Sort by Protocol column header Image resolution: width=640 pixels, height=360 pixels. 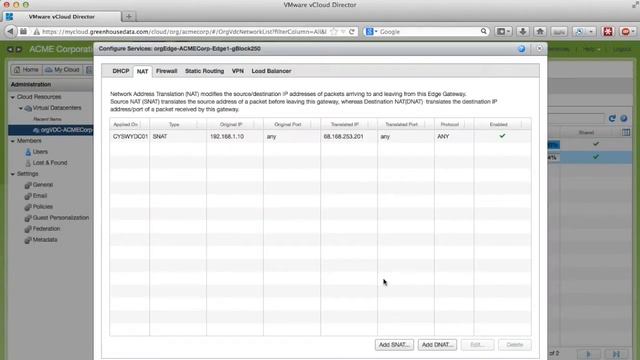point(454,124)
